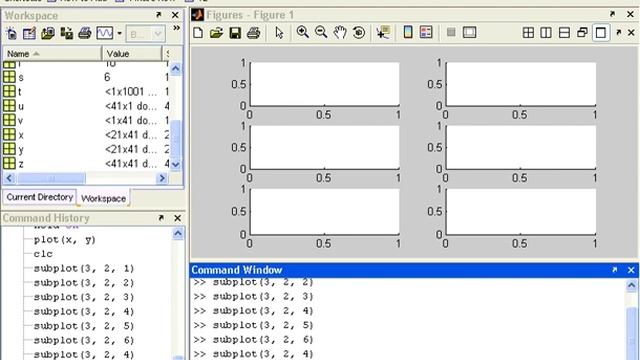Click the Workspace vertical scrollbar thumb
This screenshot has height=360, width=640.
click(176, 139)
